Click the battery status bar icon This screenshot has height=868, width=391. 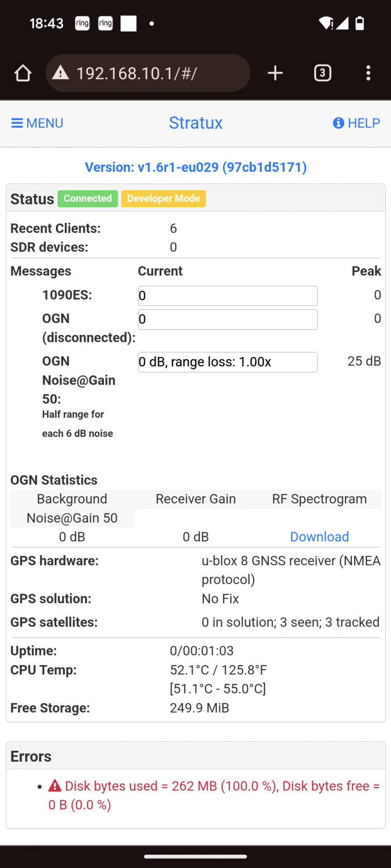point(360,23)
